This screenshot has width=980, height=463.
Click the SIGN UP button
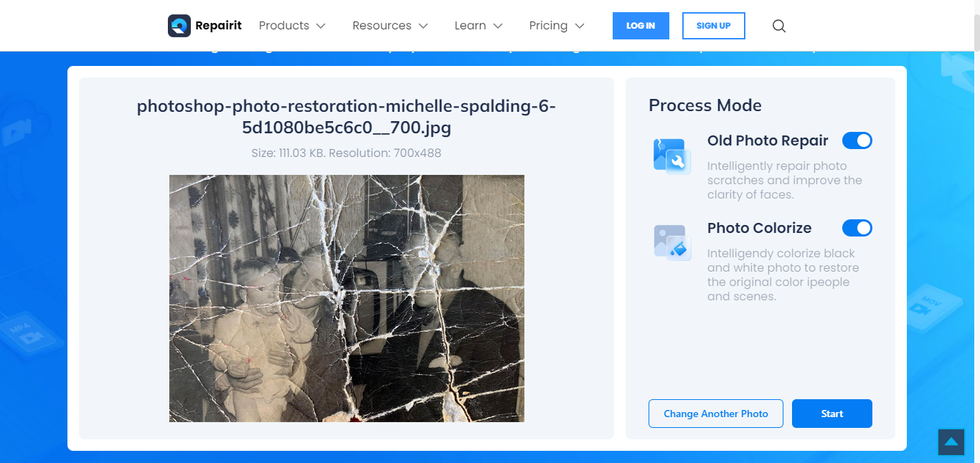[714, 26]
